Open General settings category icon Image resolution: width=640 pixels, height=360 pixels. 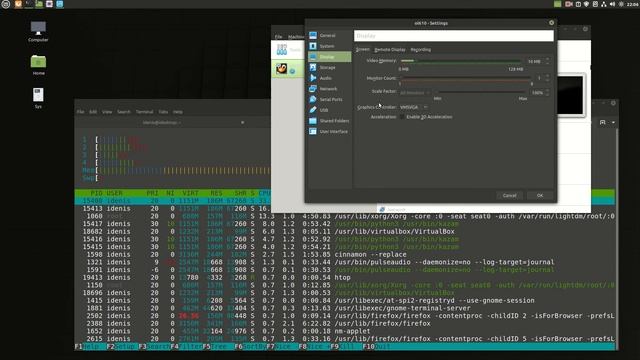[x=313, y=36]
